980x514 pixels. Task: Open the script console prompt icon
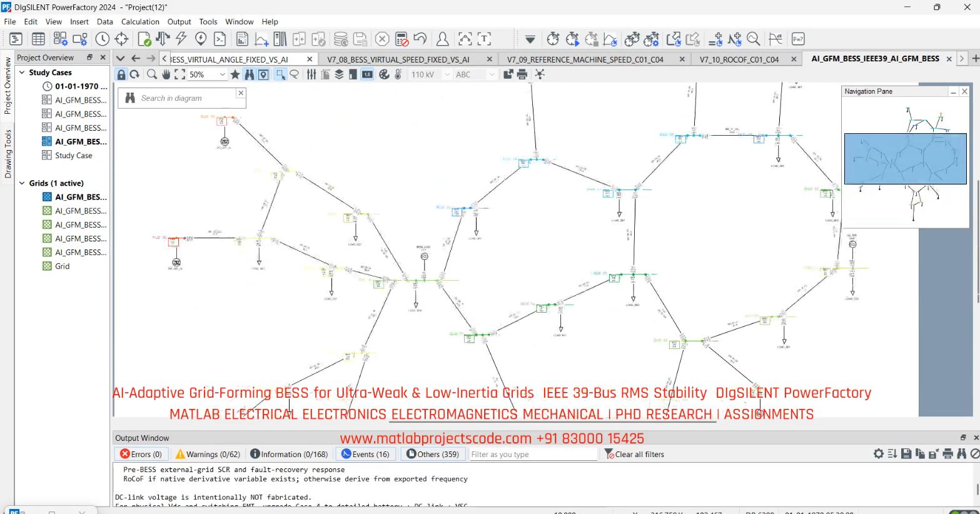coord(220,39)
